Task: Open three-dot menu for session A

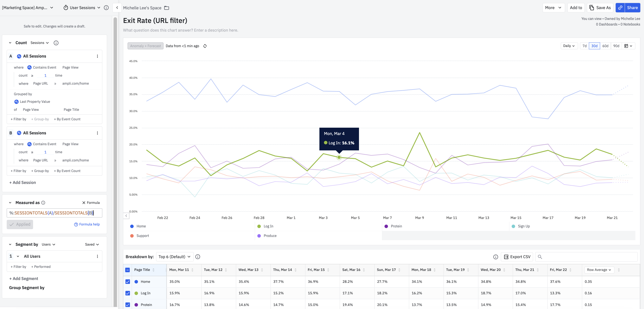Action: pyautogui.click(x=97, y=56)
